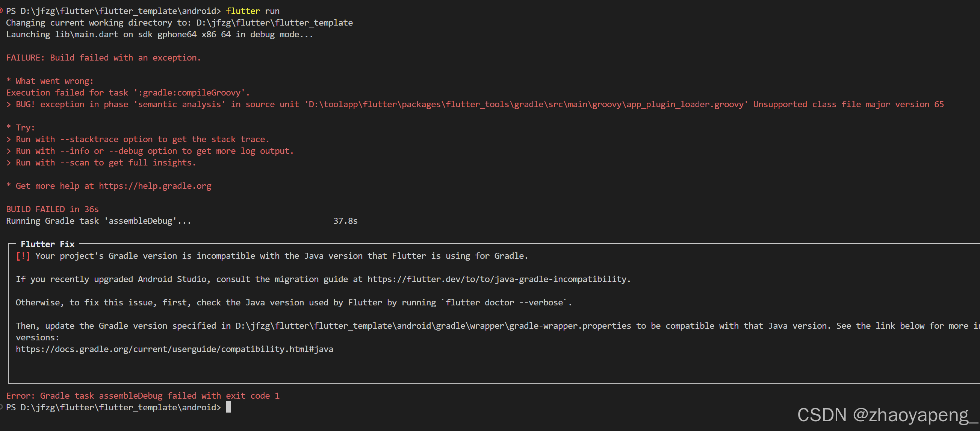Click the ':gradle:compileGroovy' task name

pos(191,93)
